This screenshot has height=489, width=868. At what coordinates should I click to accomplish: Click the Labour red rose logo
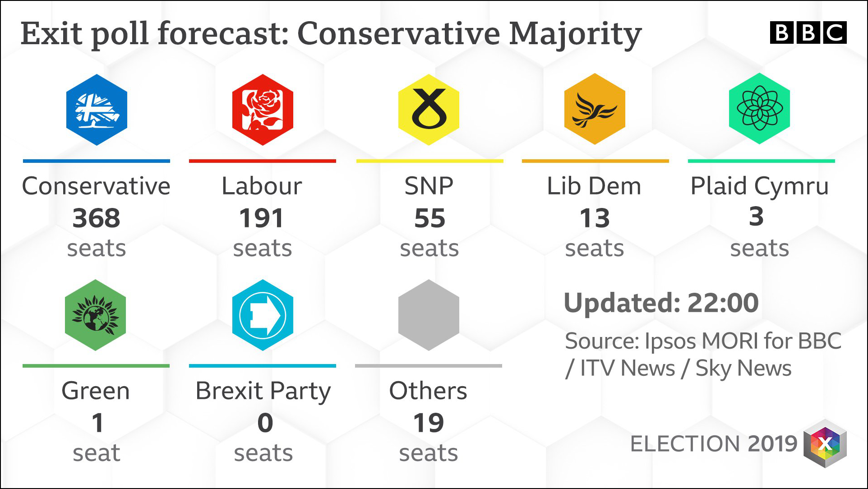pos(263,110)
